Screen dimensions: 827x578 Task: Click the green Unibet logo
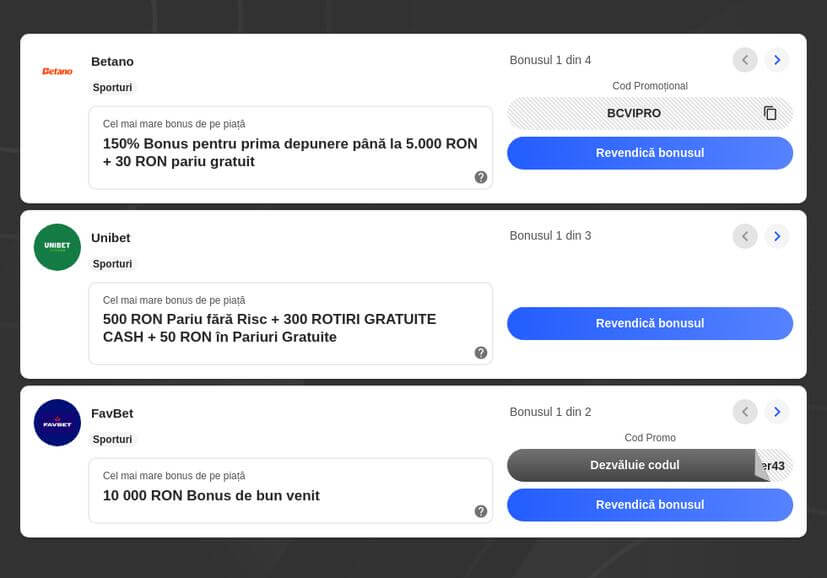coord(57,246)
